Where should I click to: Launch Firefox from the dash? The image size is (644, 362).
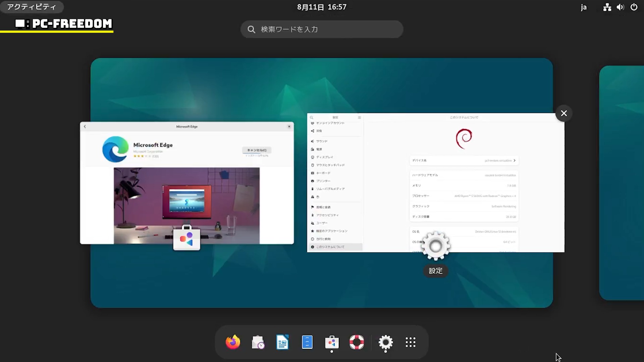[233, 342]
